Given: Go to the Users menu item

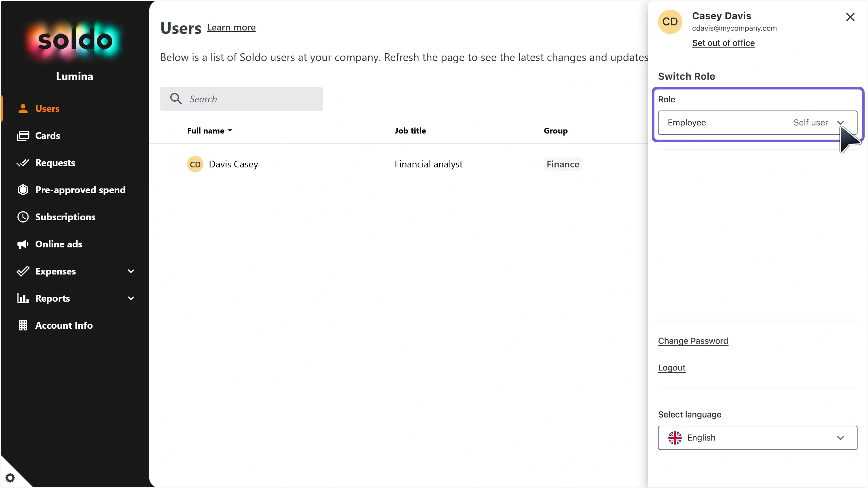Looking at the screenshot, I should [47, 109].
